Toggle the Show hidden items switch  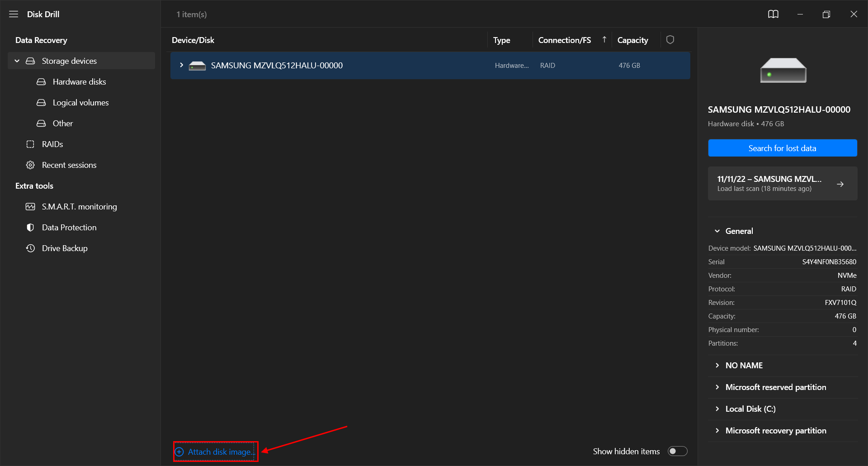click(x=677, y=451)
